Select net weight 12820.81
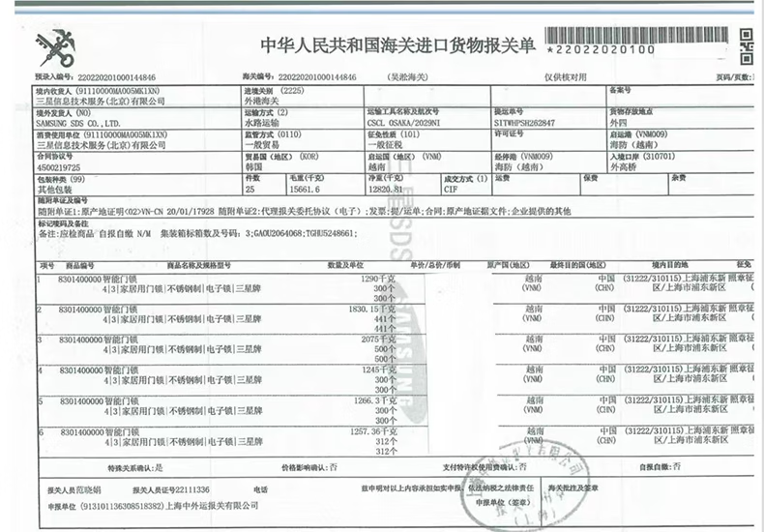Viewport: 764px width, 532px height. pyautogui.click(x=386, y=190)
